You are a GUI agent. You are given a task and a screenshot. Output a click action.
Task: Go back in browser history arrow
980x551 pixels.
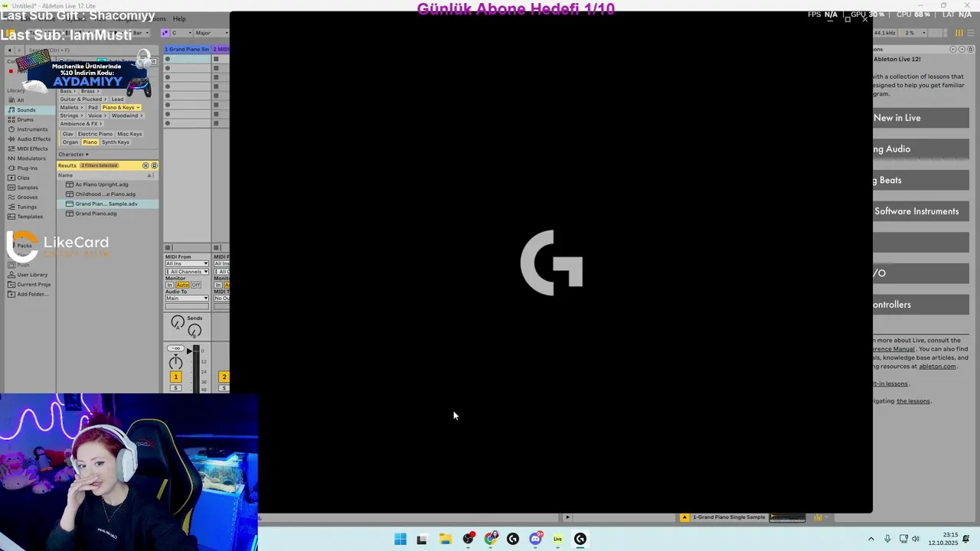pos(9,51)
